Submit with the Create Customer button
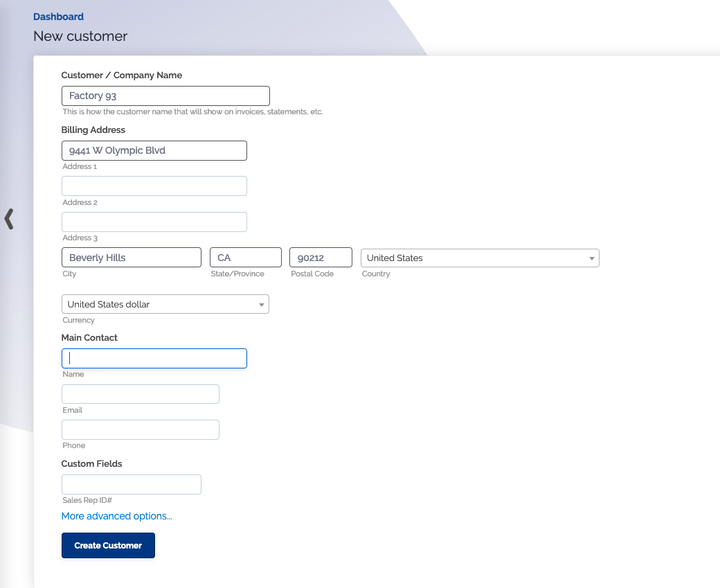Screen dimensions: 720x588 [109, 545]
